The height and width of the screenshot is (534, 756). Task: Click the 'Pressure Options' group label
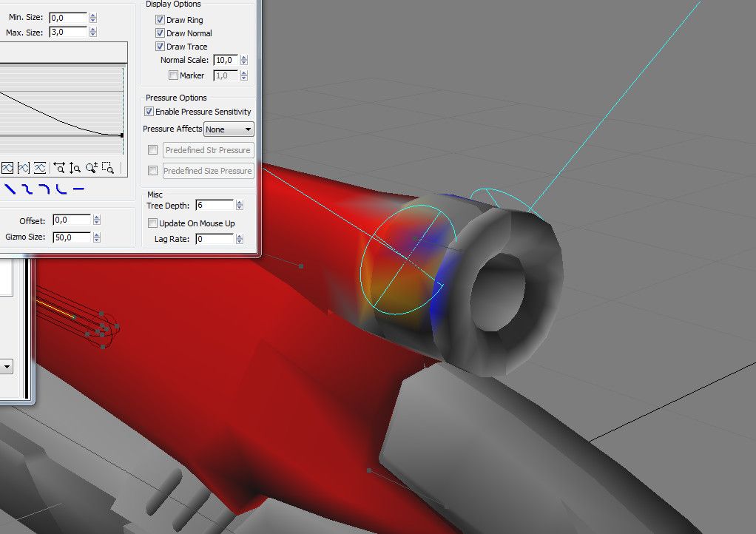(176, 98)
